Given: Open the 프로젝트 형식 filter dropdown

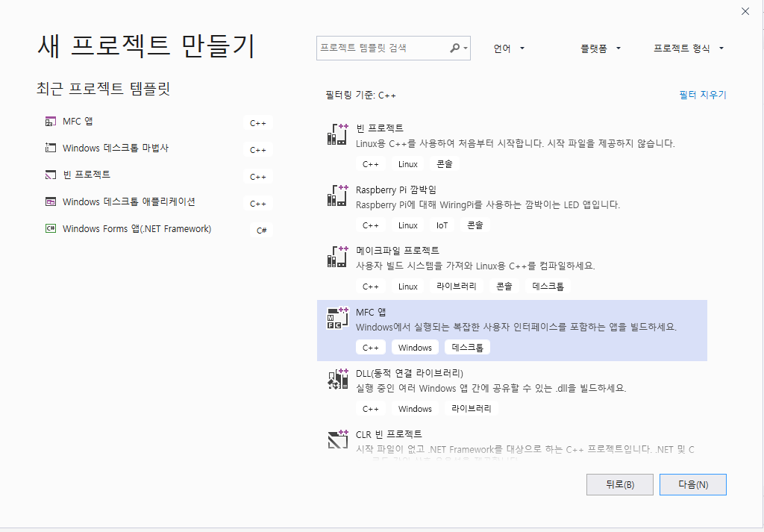Looking at the screenshot, I should tap(689, 48).
